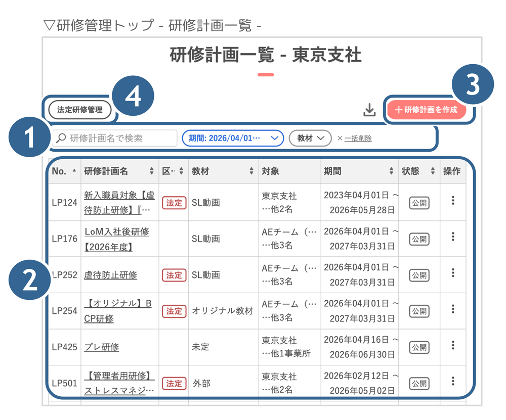506x420 pixels.
Task: Click the 操作 column header
Action: pos(452,171)
